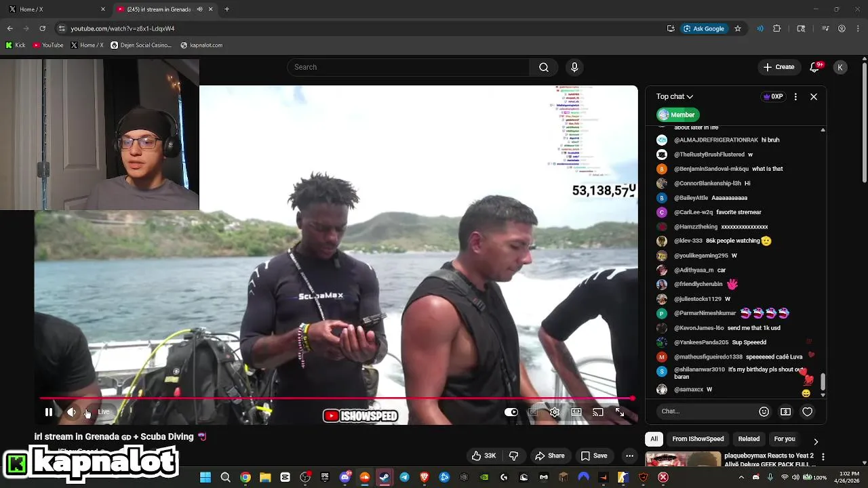Open the kapnalot.com bookmark
This screenshot has width=868, height=488.
click(x=201, y=45)
